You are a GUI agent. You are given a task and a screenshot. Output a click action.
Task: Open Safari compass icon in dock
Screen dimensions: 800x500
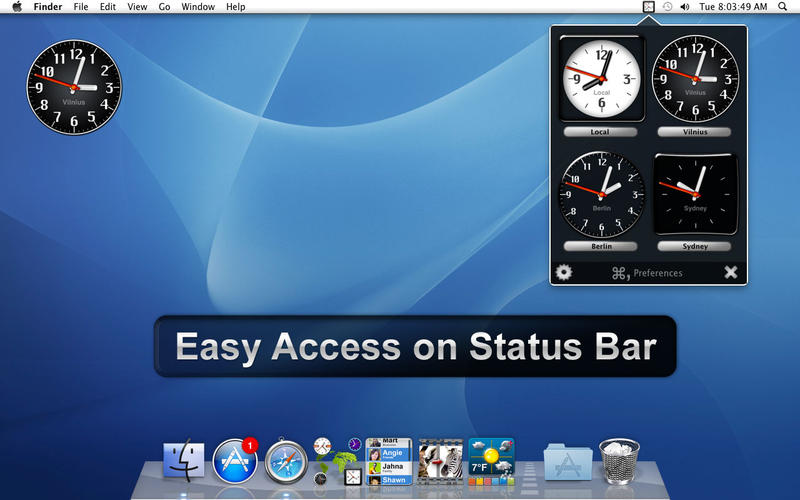tap(286, 460)
